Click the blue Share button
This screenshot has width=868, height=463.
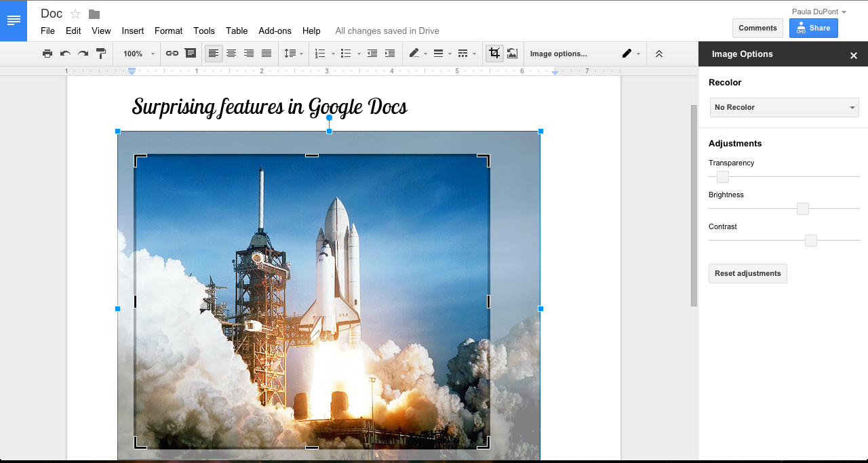coord(813,28)
